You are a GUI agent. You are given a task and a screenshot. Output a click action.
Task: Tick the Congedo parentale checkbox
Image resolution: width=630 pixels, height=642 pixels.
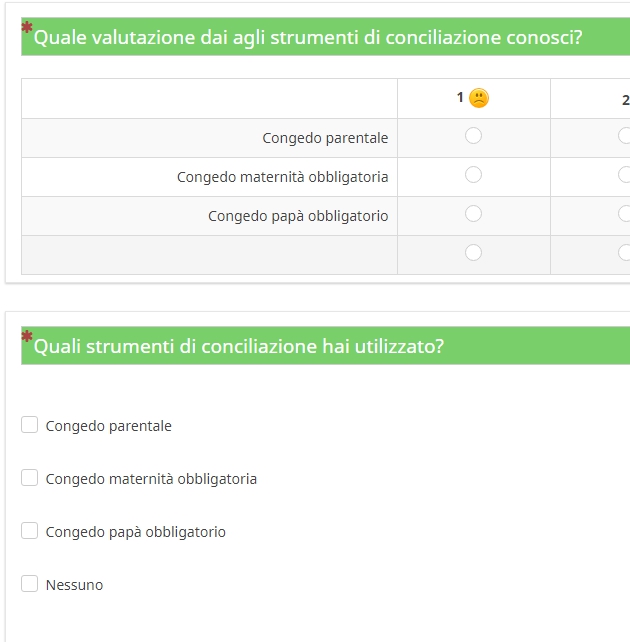[x=30, y=425]
